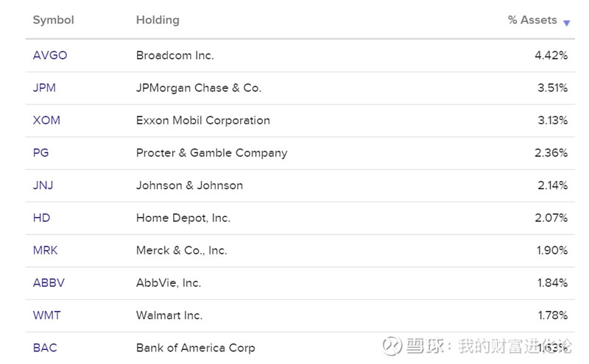Viewport: 589px width, 364px height.
Task: Select the WMT symbol link
Action: pyautogui.click(x=47, y=315)
